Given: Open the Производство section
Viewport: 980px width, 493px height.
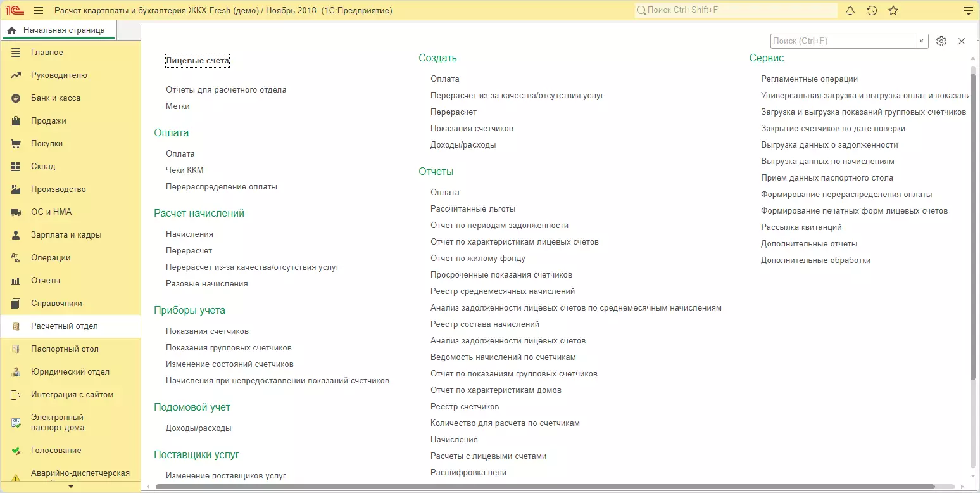Looking at the screenshot, I should 70,189.
